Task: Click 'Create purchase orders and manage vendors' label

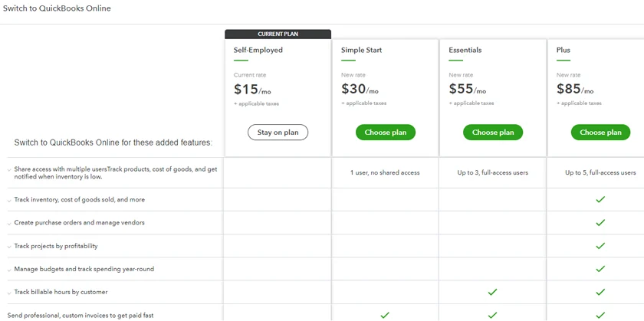Action: click(x=79, y=222)
